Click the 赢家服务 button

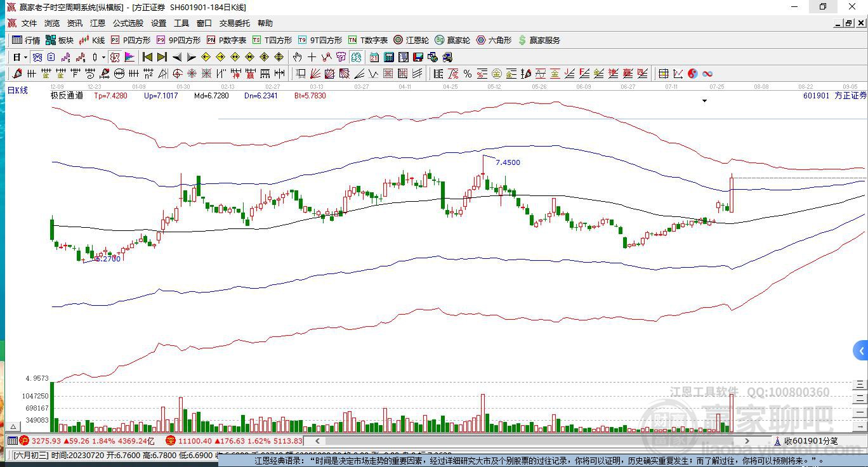[539, 40]
